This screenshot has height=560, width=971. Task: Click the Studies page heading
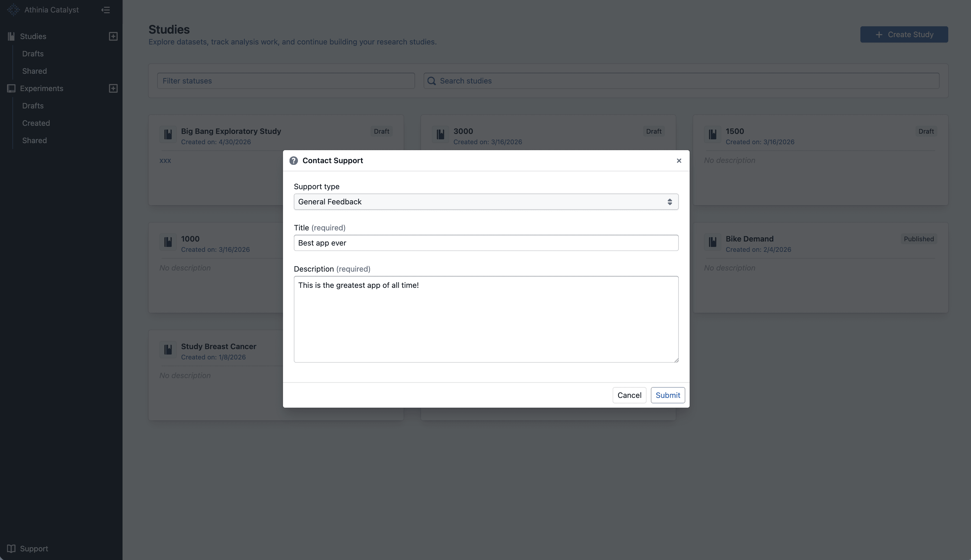169,30
